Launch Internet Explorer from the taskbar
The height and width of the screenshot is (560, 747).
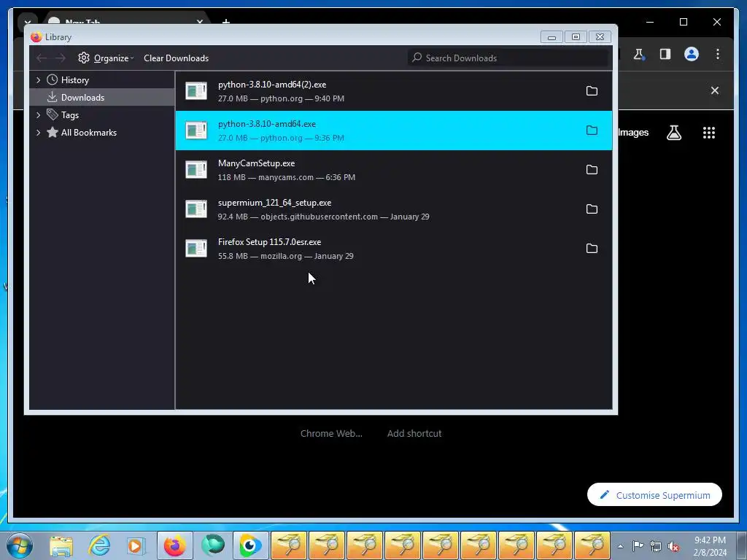pos(99,545)
